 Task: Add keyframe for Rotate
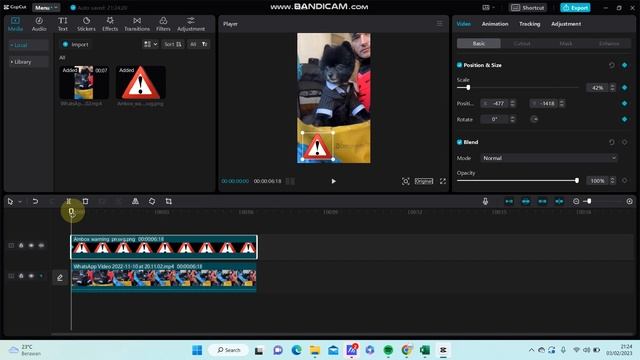point(624,119)
